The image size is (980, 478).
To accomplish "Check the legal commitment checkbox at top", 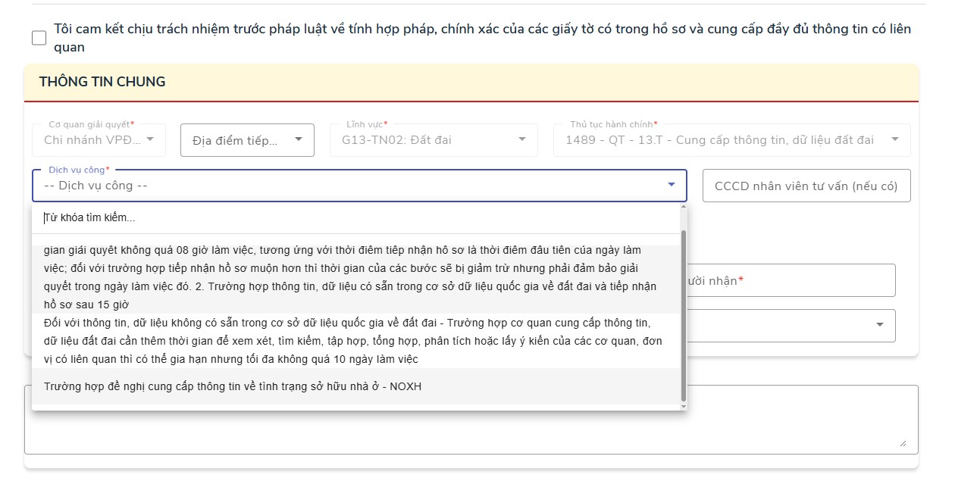I will point(38,36).
